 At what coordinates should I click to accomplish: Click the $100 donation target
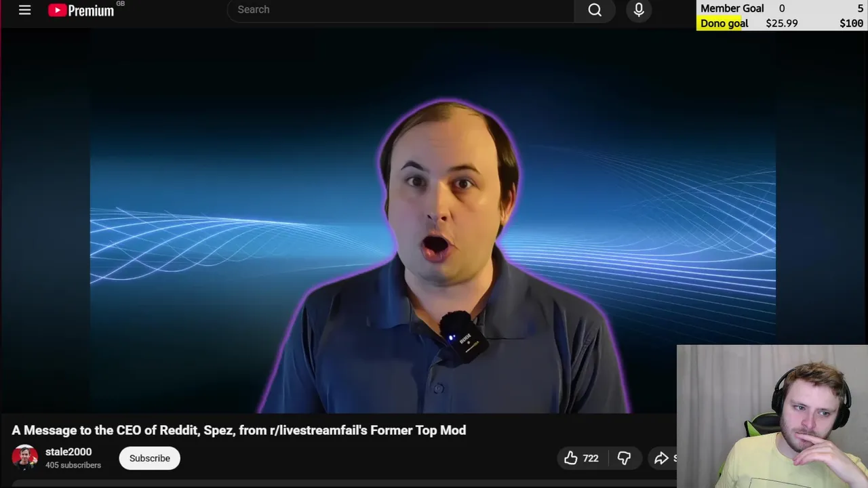tap(852, 23)
